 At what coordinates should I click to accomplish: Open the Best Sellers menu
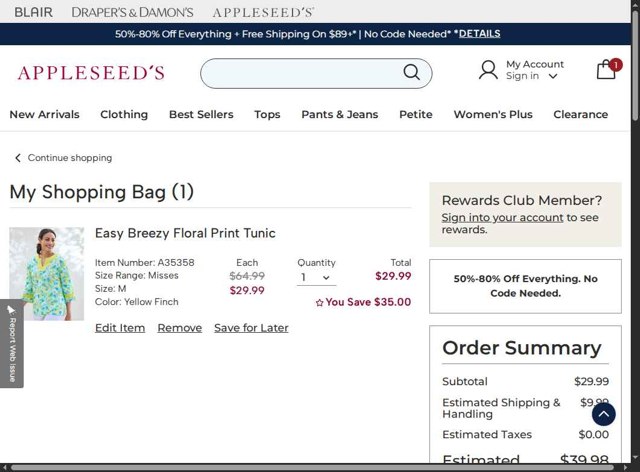point(201,114)
